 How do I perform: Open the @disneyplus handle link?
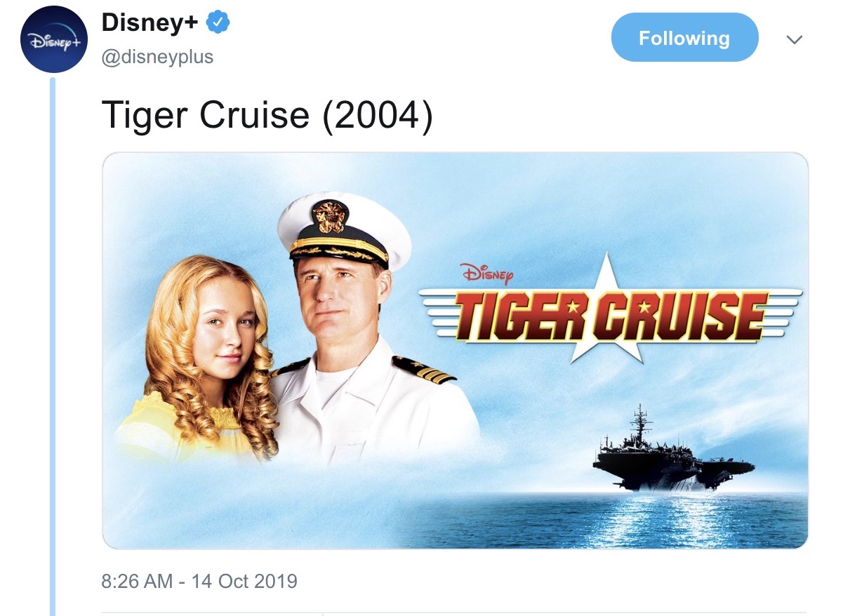point(157,57)
